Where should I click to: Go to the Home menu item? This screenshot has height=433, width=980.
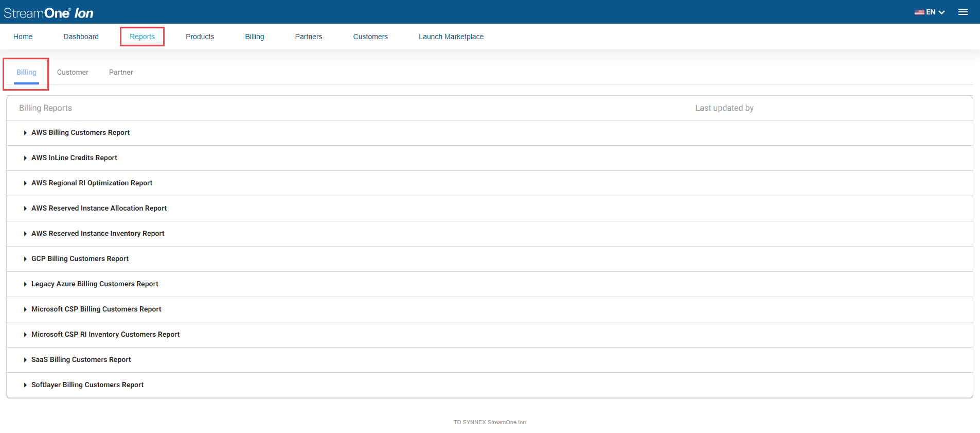tap(23, 37)
